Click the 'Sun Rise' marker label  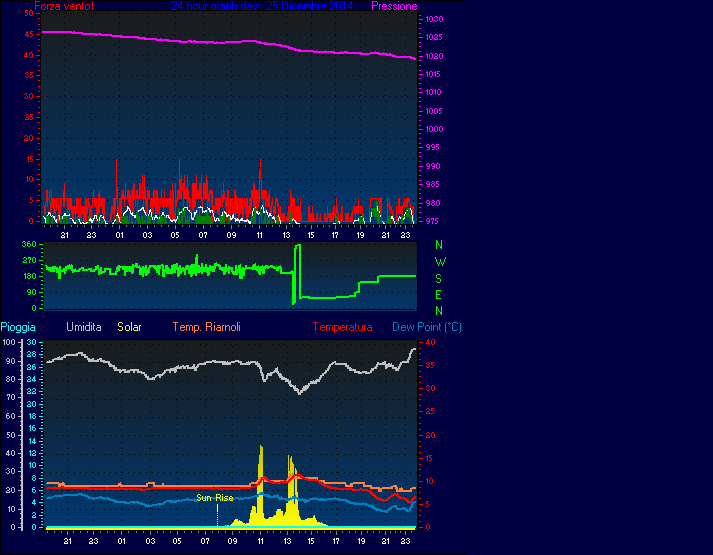tap(215, 498)
